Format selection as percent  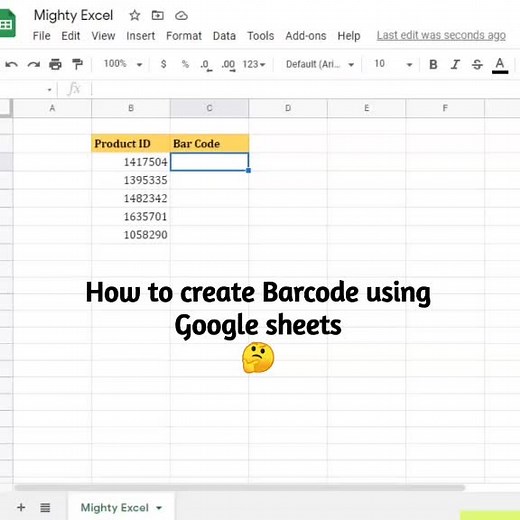(x=185, y=64)
